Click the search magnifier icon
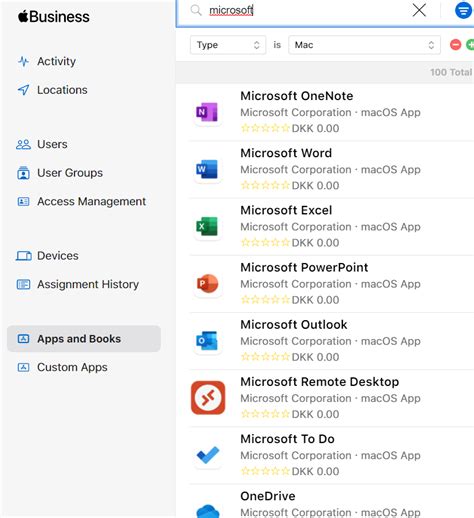The image size is (474, 518). (x=196, y=10)
